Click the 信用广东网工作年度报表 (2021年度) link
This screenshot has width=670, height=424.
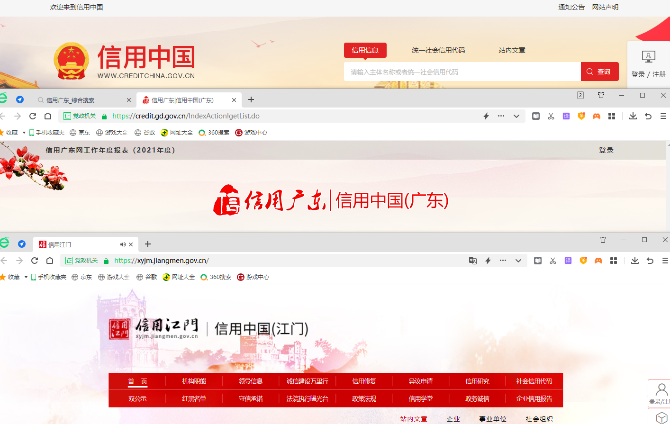point(110,150)
